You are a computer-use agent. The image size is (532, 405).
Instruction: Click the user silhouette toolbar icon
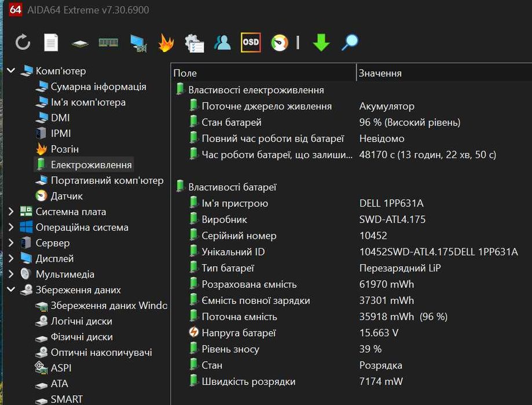pyautogui.click(x=222, y=42)
